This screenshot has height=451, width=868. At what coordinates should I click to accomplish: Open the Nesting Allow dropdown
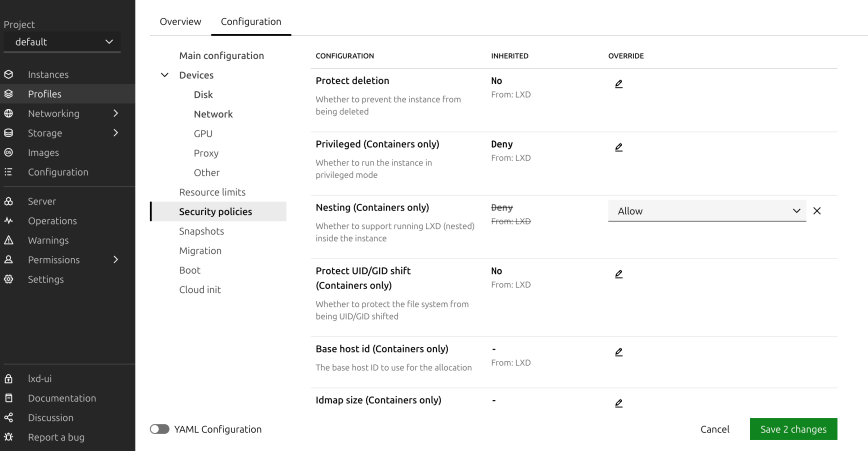(x=706, y=211)
